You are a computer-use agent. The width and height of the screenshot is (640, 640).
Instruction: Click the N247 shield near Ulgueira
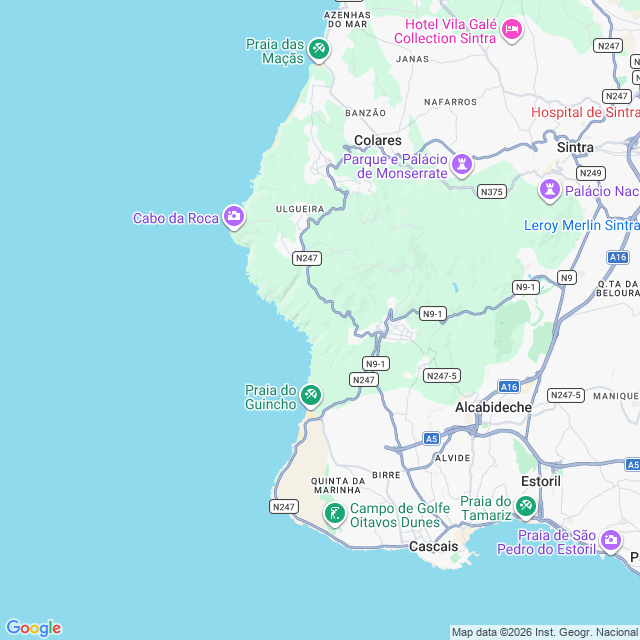(x=307, y=258)
